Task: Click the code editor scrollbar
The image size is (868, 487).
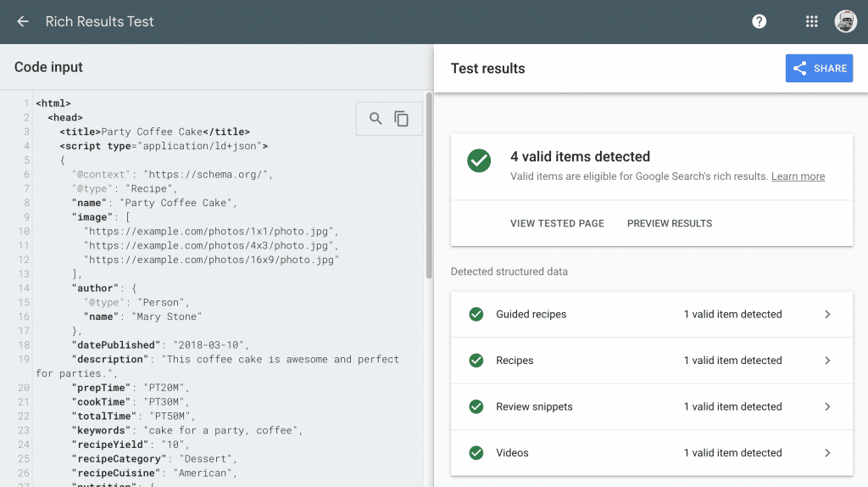Action: (429, 187)
